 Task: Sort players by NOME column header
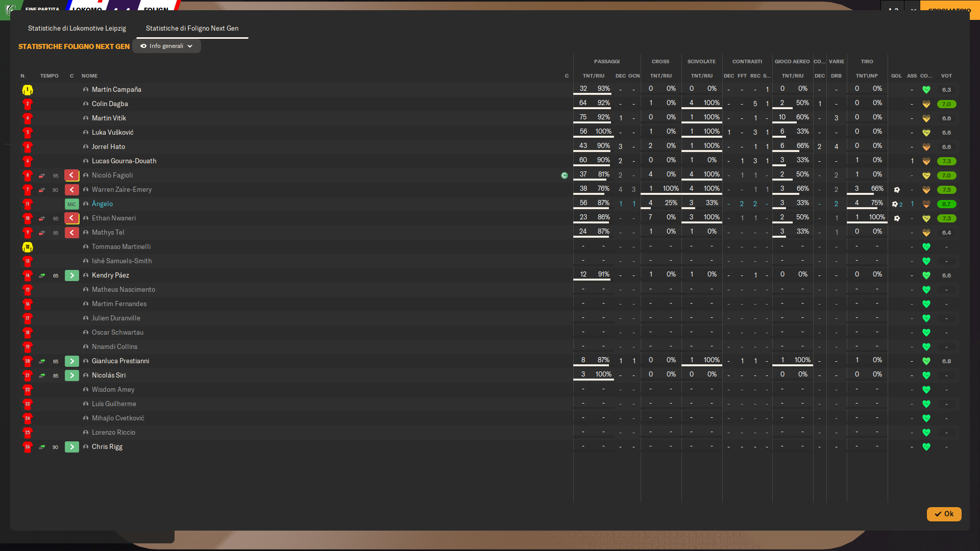pos(89,76)
